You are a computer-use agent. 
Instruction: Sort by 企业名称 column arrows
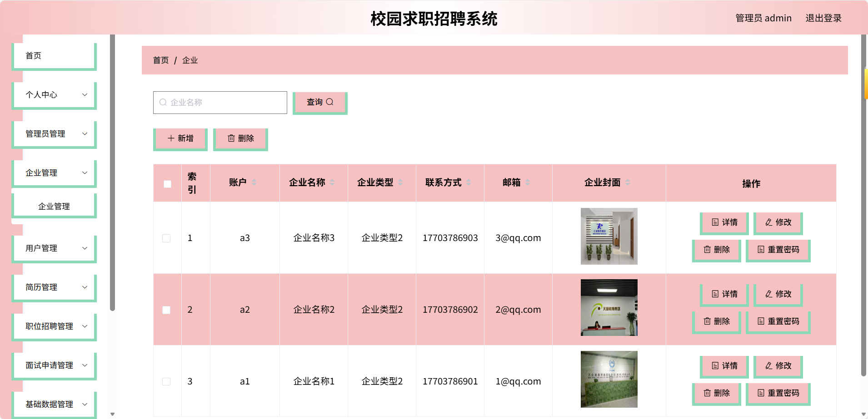pos(332,182)
